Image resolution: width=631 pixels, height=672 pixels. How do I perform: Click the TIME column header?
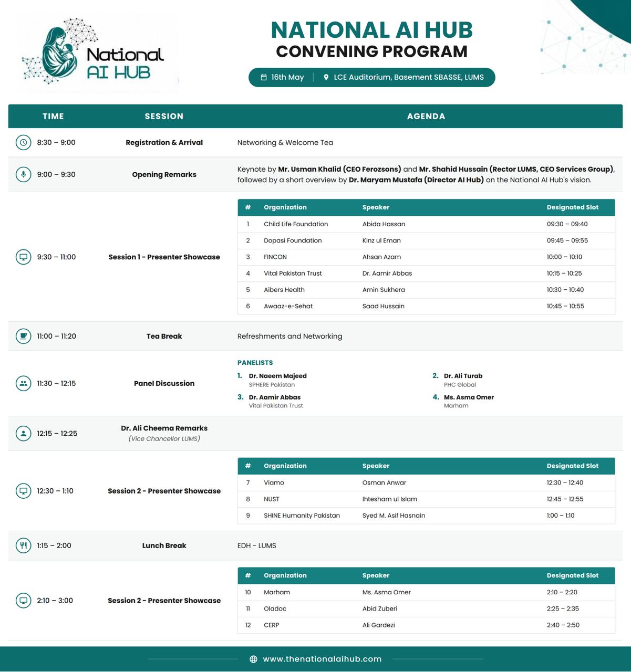click(53, 116)
